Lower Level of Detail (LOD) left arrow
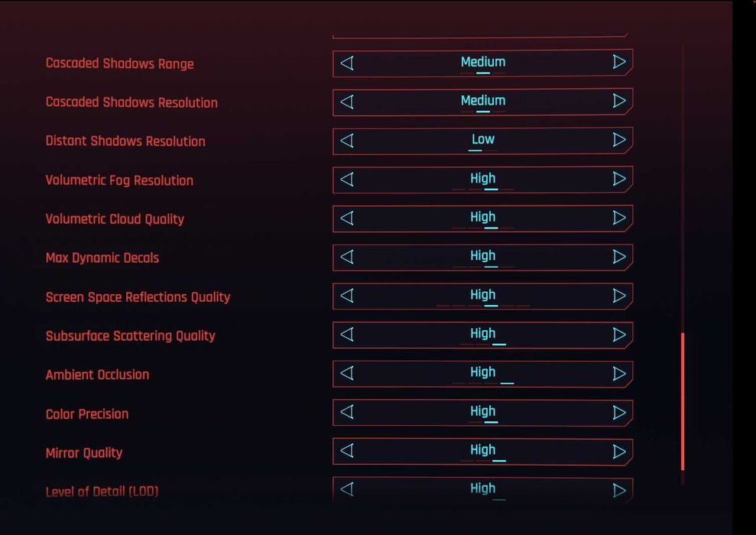The width and height of the screenshot is (756, 535). pos(347,489)
